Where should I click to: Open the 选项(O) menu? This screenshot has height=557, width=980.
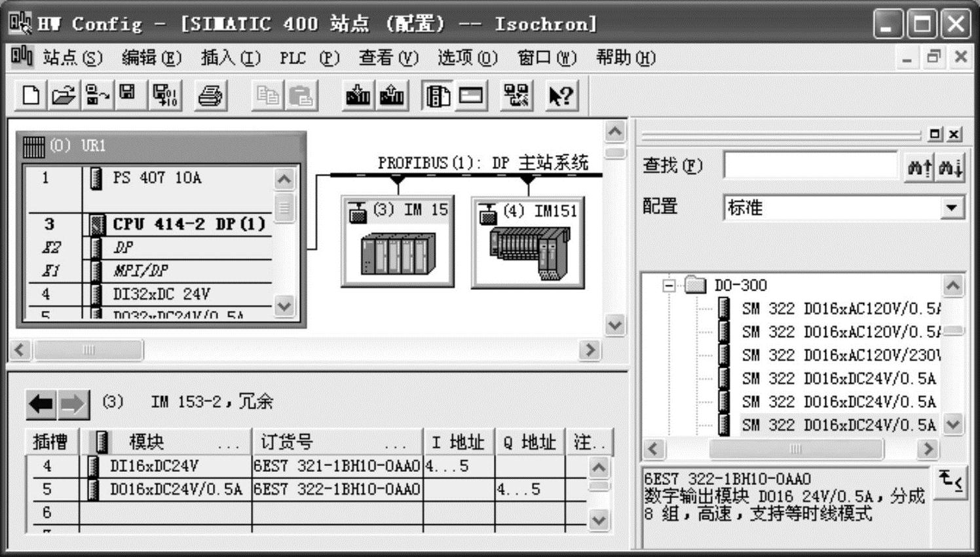468,58
